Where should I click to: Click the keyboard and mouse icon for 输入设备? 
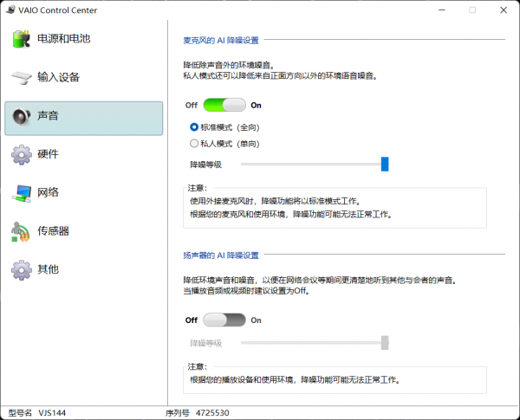click(22, 78)
